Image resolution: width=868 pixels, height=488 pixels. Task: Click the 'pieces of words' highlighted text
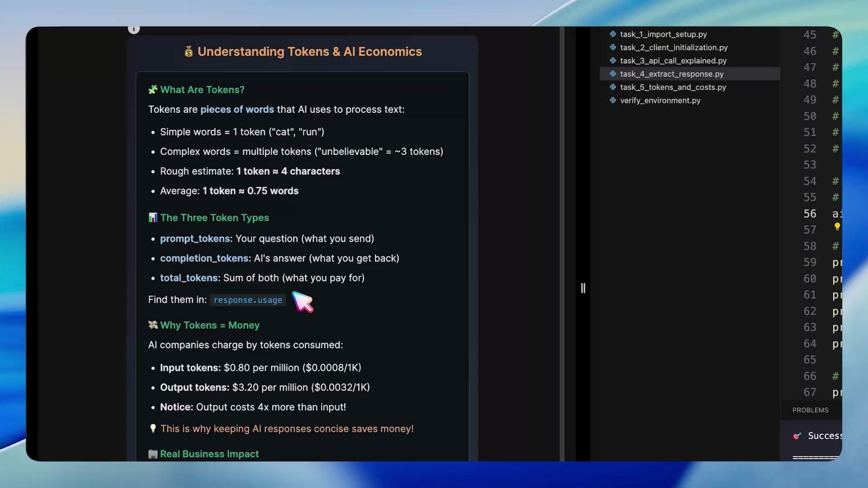(237, 109)
